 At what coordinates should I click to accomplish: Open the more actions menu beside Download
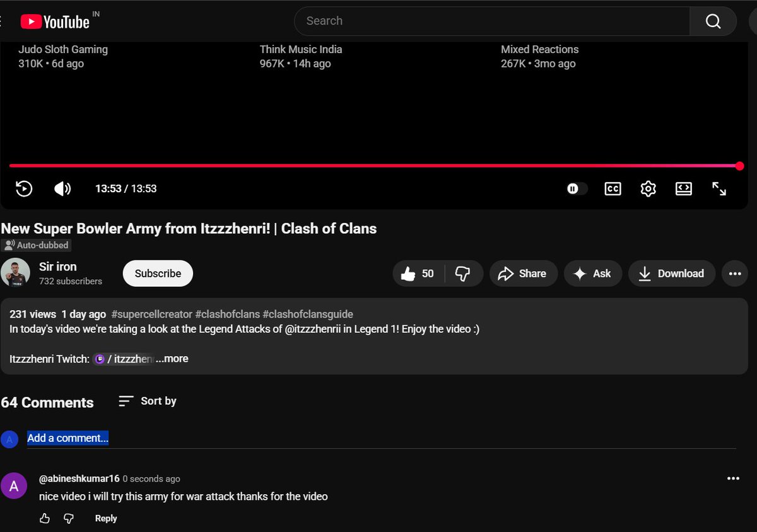734,274
